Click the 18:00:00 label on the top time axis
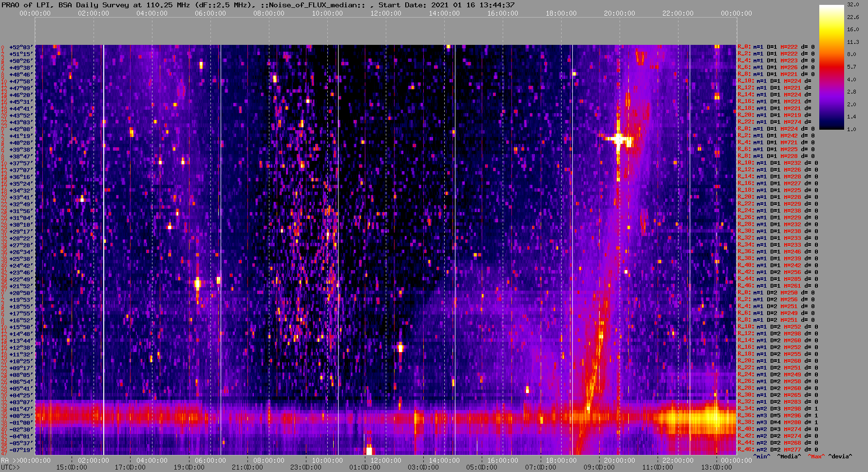The height and width of the screenshot is (472, 868). click(x=561, y=13)
